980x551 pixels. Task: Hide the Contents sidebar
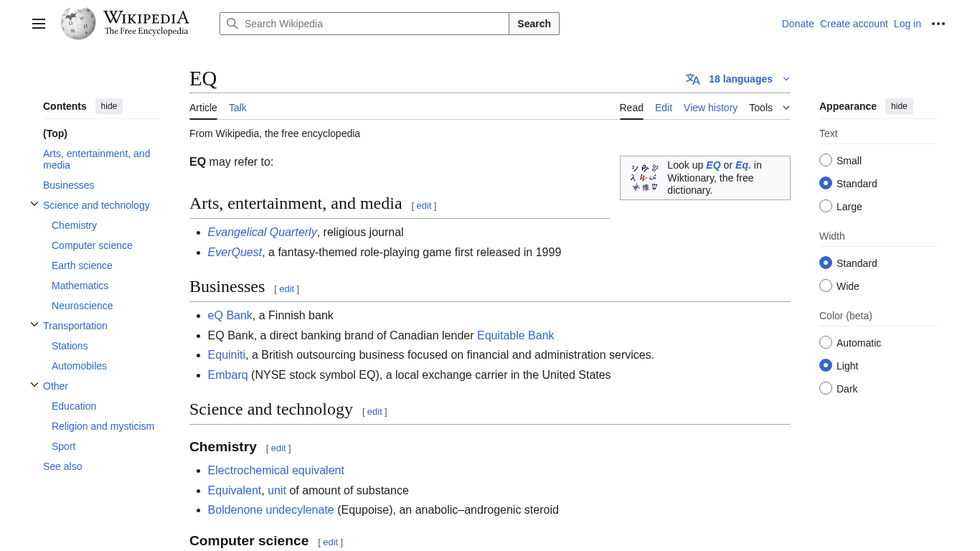click(x=109, y=106)
